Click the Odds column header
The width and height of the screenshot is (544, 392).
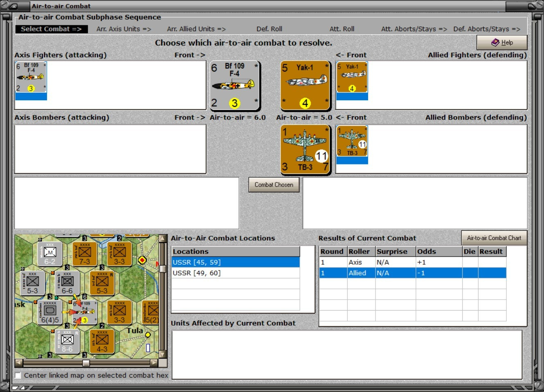pyautogui.click(x=439, y=251)
